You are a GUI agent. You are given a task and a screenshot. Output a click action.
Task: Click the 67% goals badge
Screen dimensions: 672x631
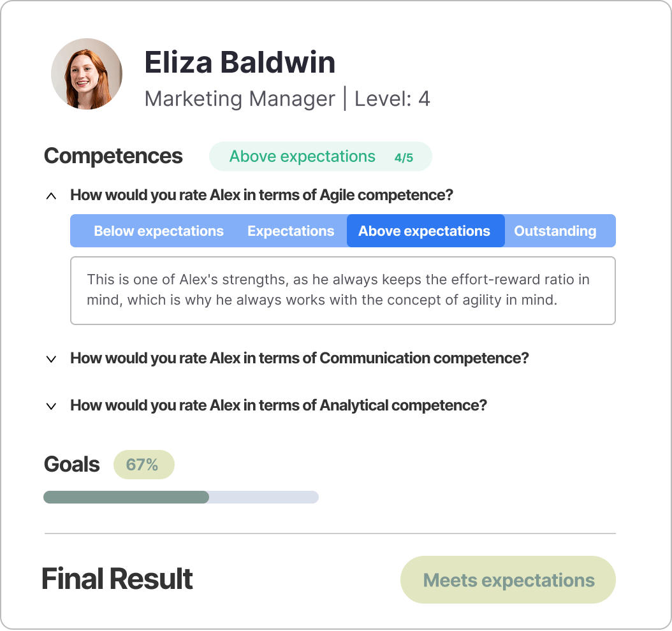pos(144,465)
